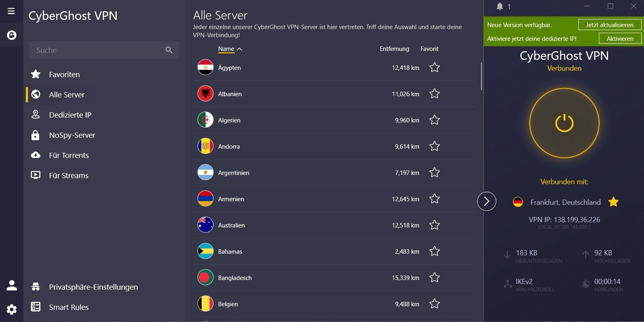Click the CyberGhost ghost logo icon
644x322 pixels.
pos(12,35)
